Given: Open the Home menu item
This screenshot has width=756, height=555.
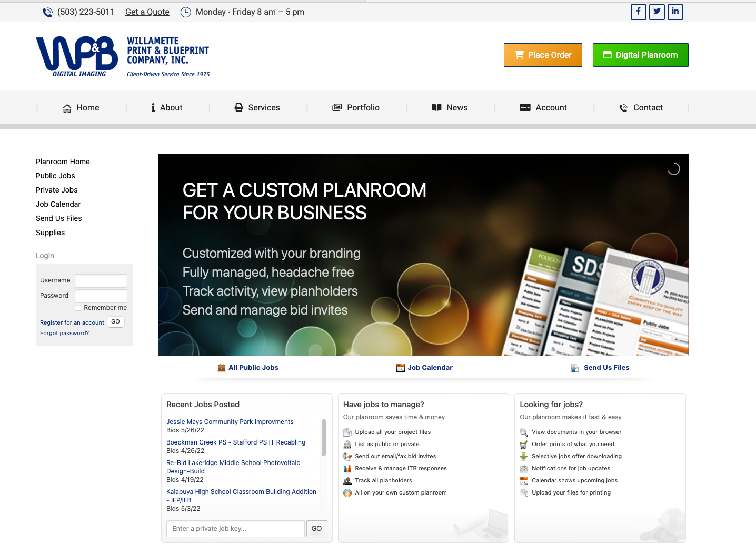Looking at the screenshot, I should (x=81, y=108).
